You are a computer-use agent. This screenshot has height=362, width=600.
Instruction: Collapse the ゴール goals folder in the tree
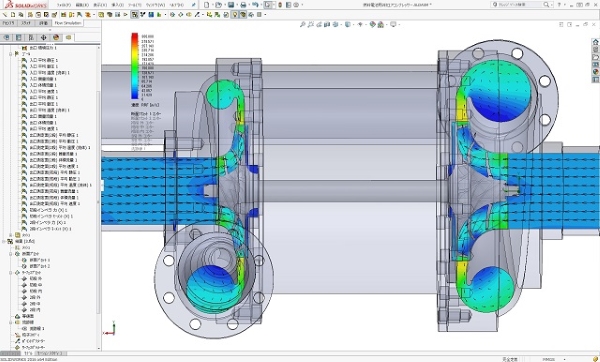tap(11, 54)
